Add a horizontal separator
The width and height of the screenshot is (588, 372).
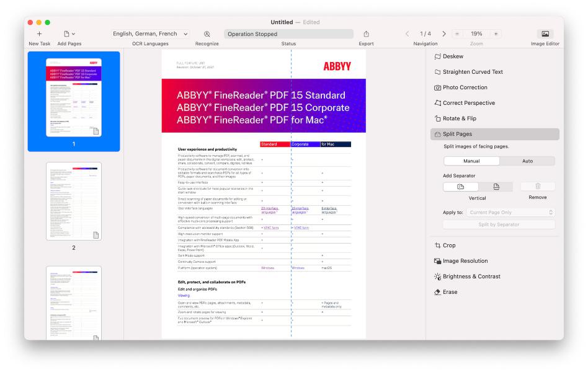click(496, 187)
